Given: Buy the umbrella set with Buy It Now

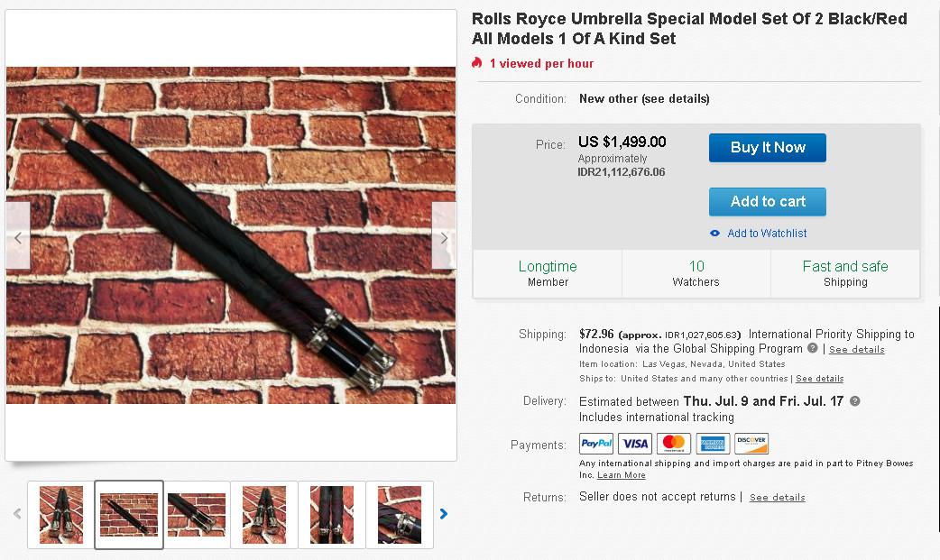Looking at the screenshot, I should [768, 148].
